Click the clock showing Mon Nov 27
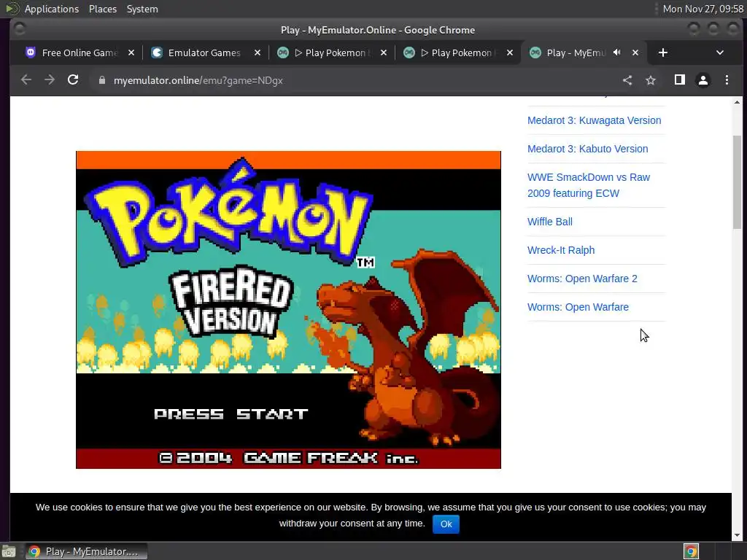 tap(703, 9)
